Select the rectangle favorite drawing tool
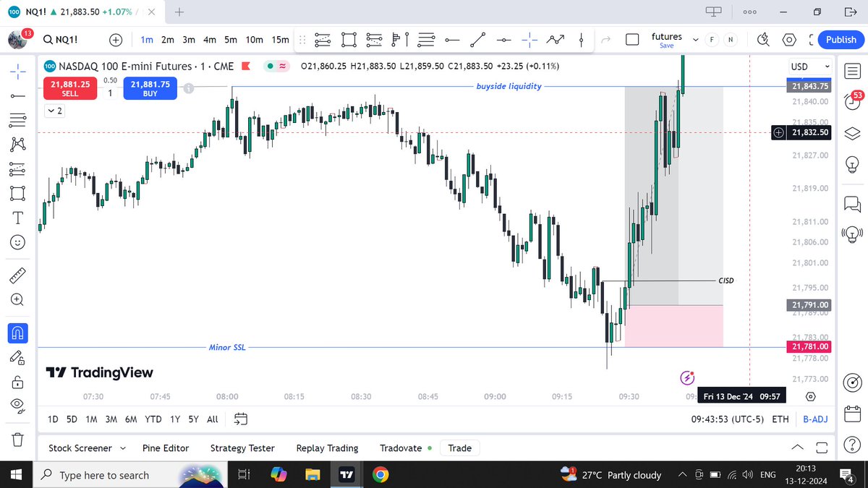The width and height of the screenshot is (868, 488). [349, 40]
